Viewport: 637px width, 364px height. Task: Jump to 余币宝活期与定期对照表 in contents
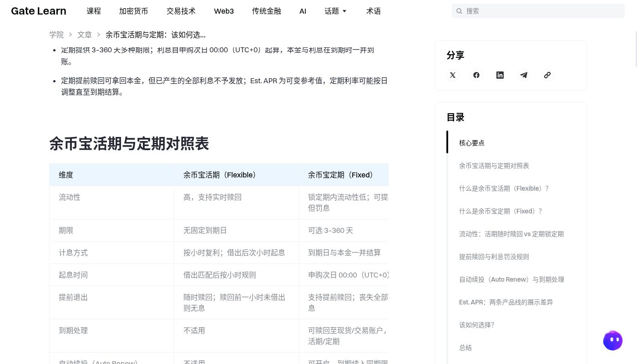(x=494, y=166)
